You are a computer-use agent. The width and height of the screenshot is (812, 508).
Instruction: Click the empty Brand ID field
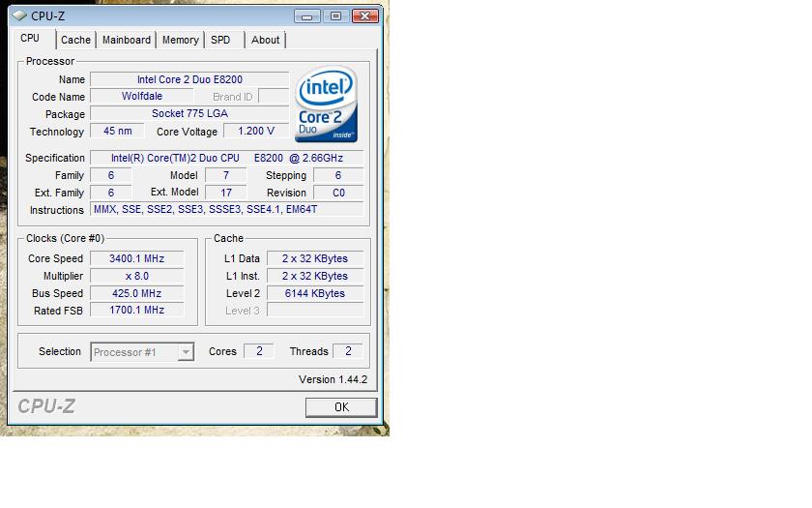click(x=274, y=97)
